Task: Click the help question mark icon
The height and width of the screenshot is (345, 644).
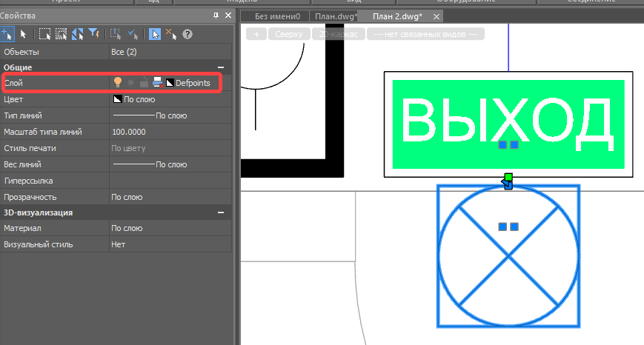Action: pyautogui.click(x=187, y=34)
